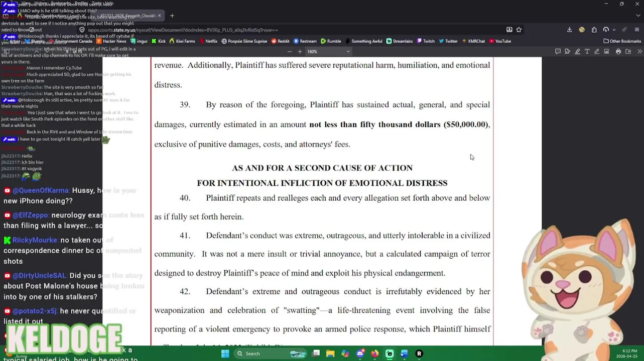Open a new browser tab

[x=172, y=16]
